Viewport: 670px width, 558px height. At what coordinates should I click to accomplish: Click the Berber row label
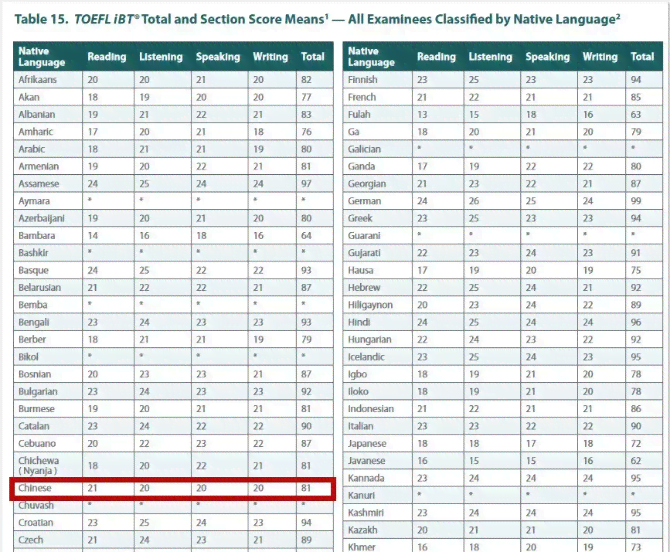point(32,340)
